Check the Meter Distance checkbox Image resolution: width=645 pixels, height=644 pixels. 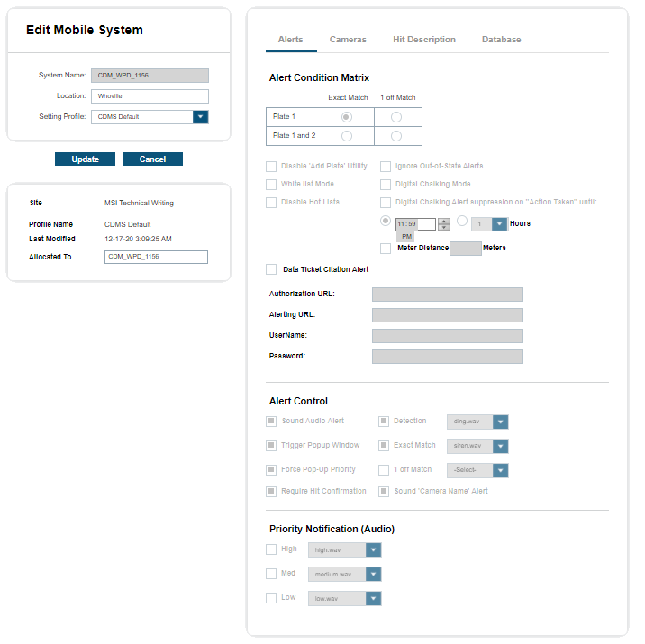386,249
